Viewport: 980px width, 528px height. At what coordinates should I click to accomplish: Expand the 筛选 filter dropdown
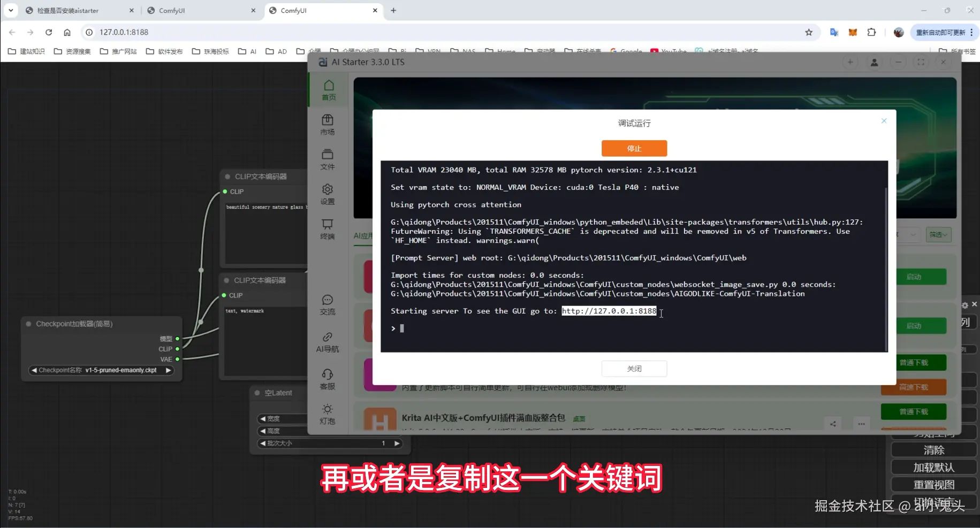pyautogui.click(x=938, y=234)
